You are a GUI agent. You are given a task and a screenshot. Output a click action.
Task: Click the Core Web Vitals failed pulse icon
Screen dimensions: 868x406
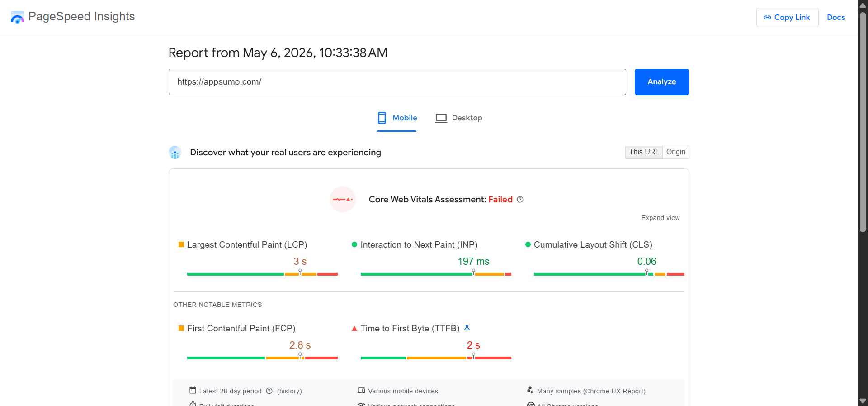(343, 199)
